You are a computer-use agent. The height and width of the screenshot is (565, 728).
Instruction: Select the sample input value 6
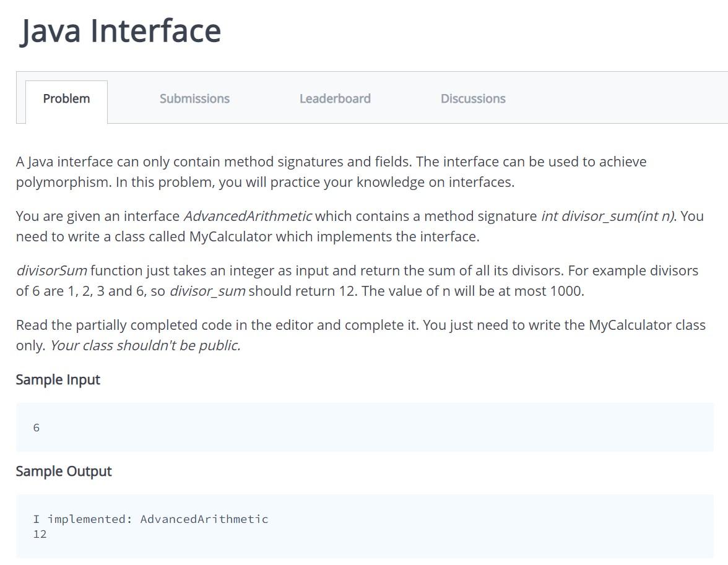pos(37,427)
